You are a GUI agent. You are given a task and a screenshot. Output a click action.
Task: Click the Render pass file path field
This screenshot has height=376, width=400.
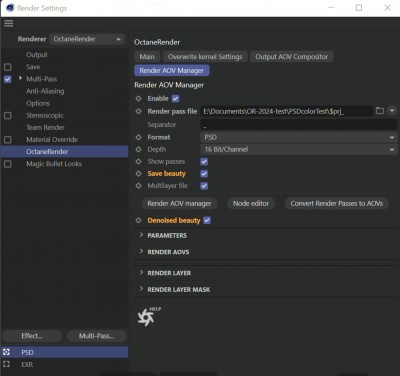coord(286,111)
